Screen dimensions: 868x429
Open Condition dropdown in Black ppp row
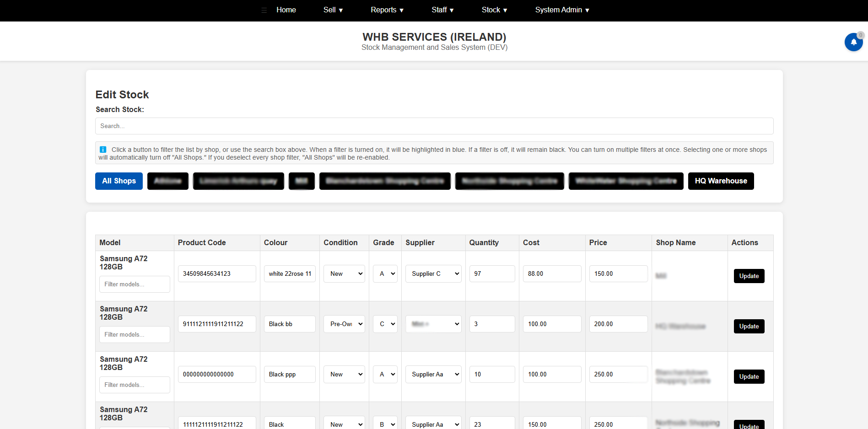pyautogui.click(x=344, y=374)
